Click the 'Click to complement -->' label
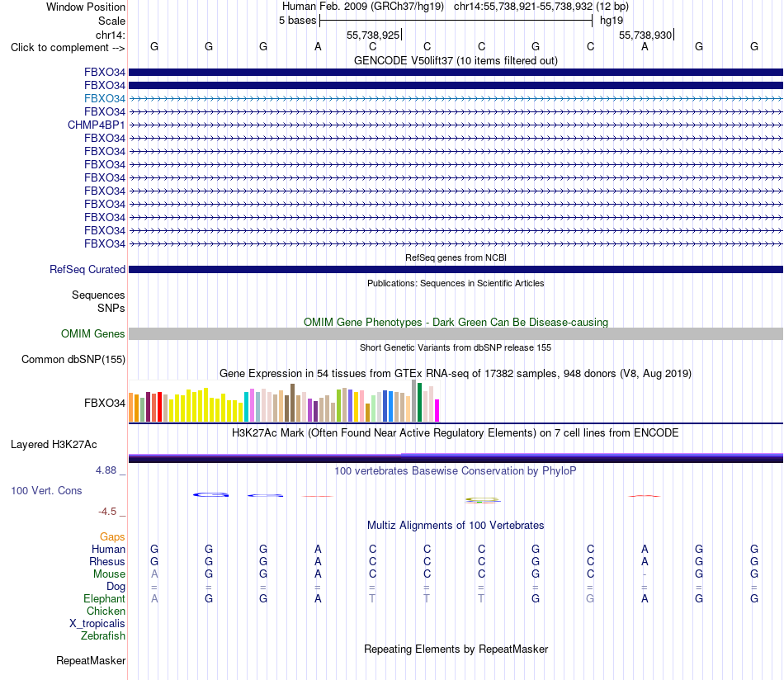Viewport: 784px width, 680px height. 68,48
